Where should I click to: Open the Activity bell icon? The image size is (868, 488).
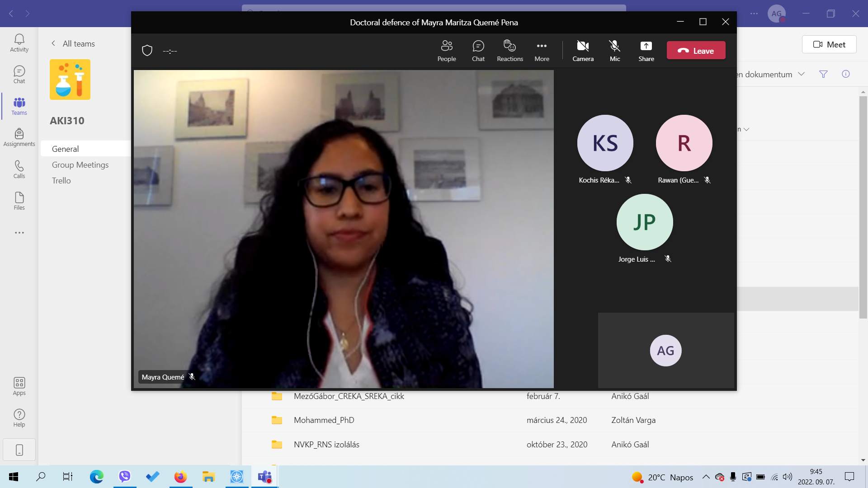[19, 42]
